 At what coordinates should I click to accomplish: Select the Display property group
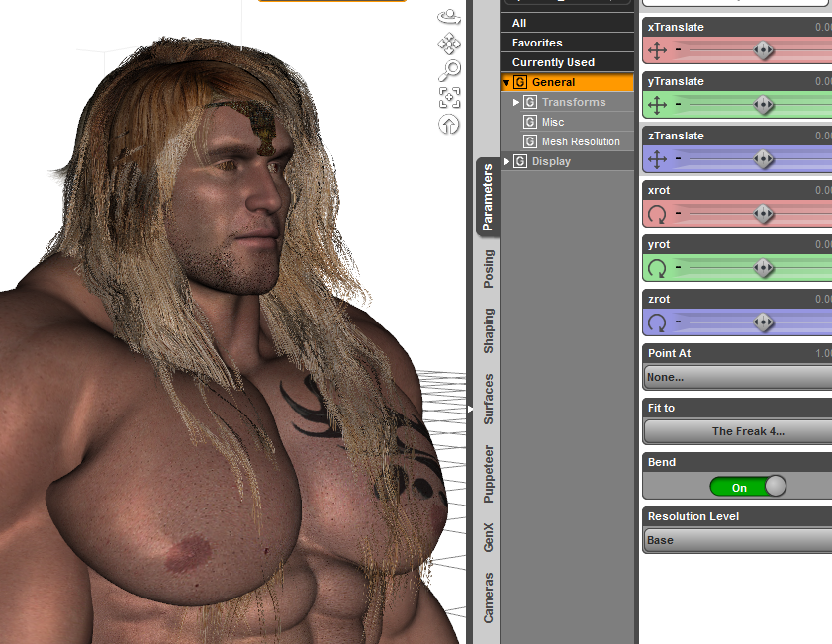[567, 161]
